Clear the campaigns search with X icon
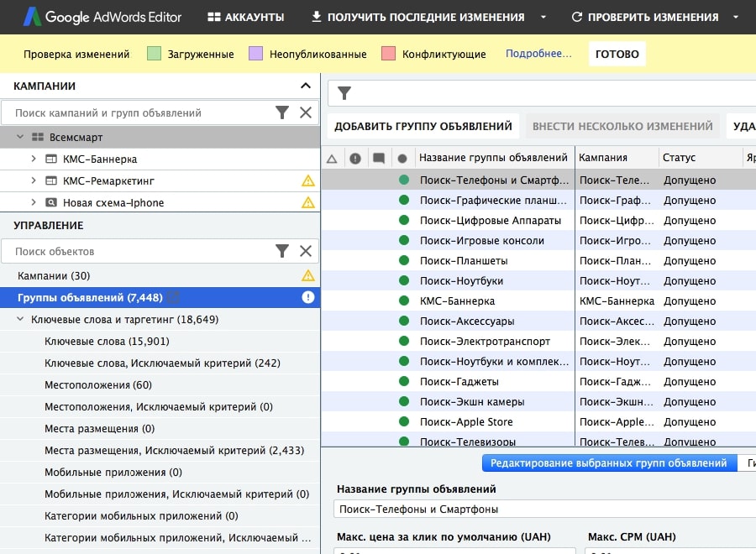Screen dimensions: 756x554 point(306,112)
